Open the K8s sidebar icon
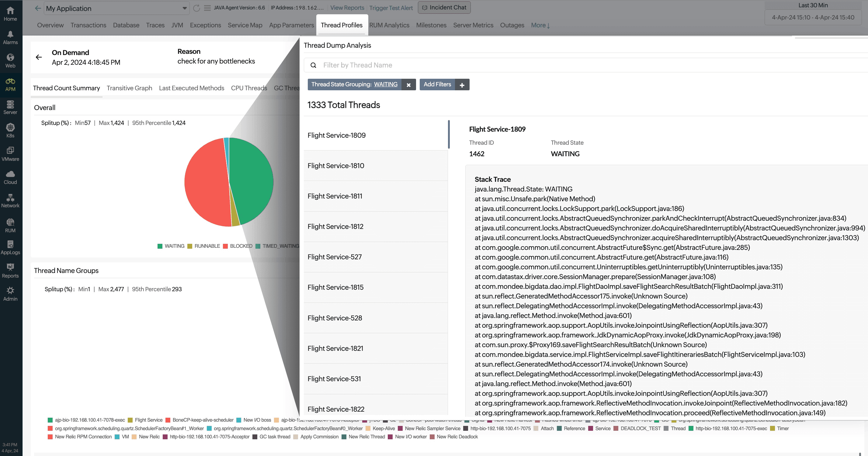 [10, 128]
